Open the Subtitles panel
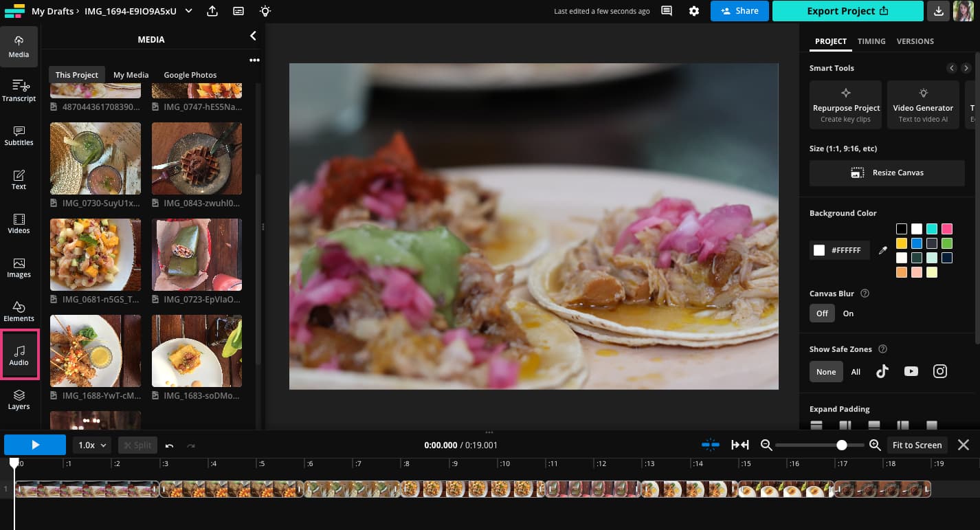 (x=19, y=135)
